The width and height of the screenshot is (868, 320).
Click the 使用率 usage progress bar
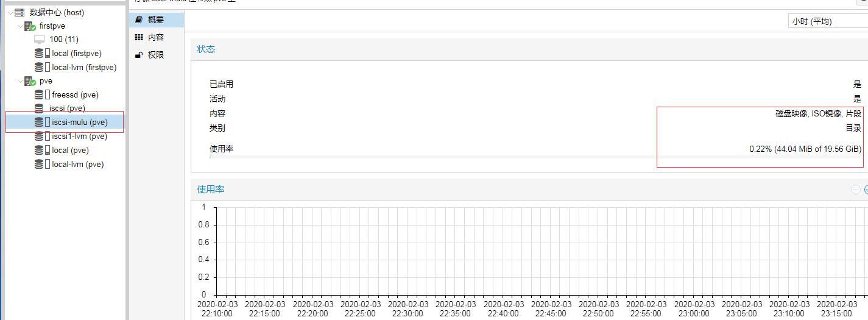coord(535,157)
